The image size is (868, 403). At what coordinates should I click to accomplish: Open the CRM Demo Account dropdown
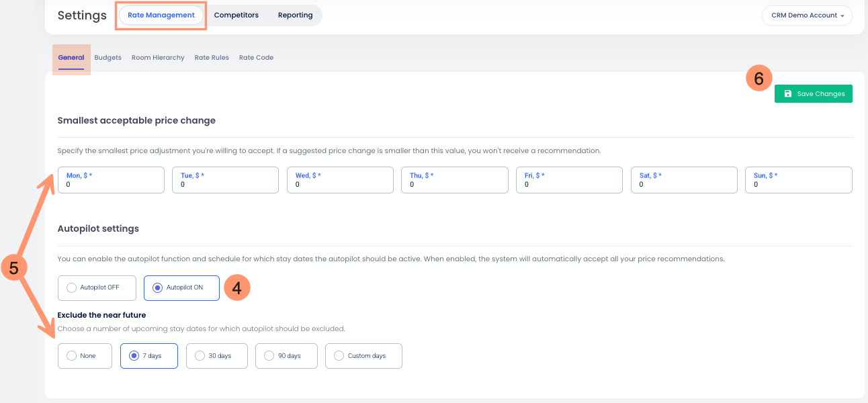pos(806,15)
